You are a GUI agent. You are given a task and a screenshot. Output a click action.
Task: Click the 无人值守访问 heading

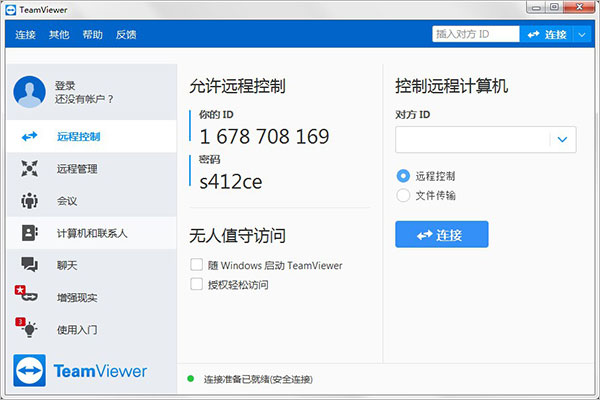[237, 235]
